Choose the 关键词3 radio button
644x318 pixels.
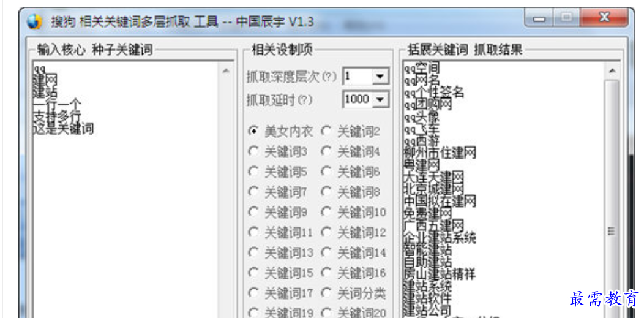[253, 151]
